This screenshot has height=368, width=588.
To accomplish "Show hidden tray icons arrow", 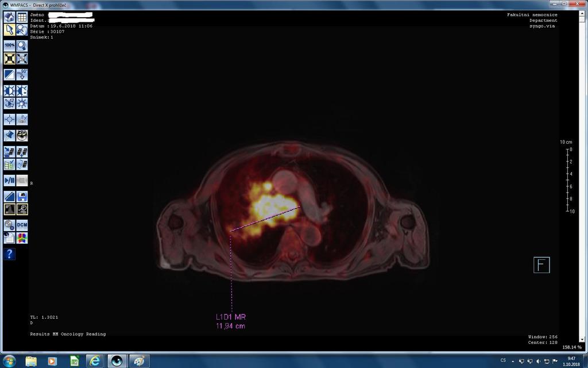I will click(x=513, y=361).
